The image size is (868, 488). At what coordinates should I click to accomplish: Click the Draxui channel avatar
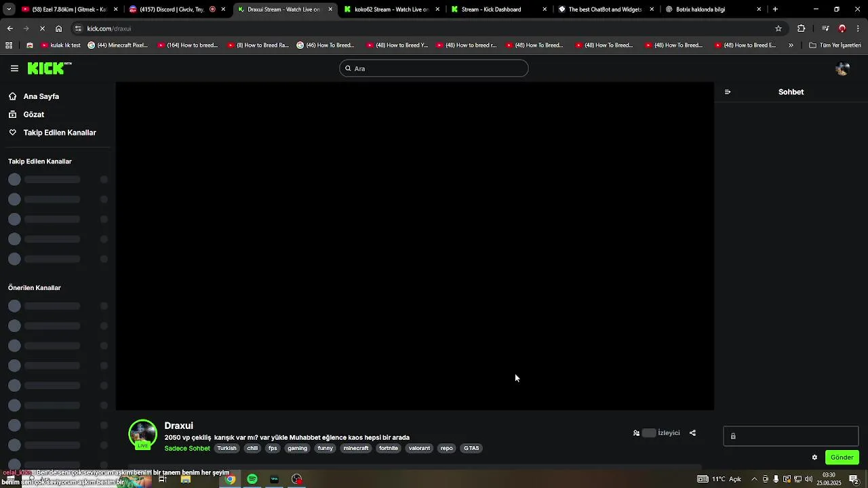pos(142,434)
